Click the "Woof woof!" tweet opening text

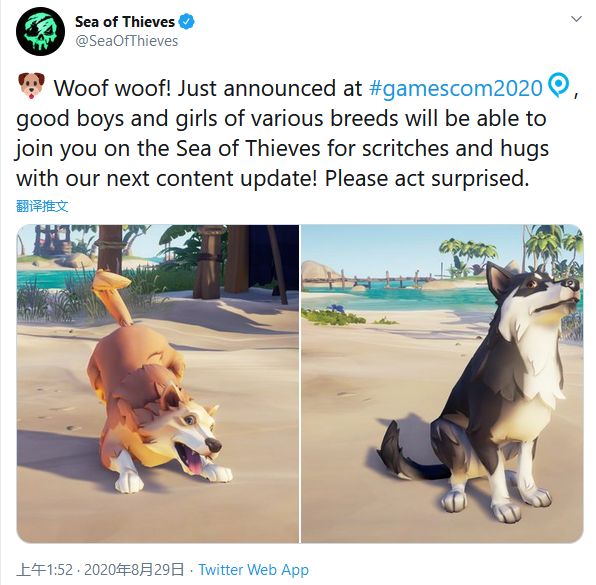113,88
